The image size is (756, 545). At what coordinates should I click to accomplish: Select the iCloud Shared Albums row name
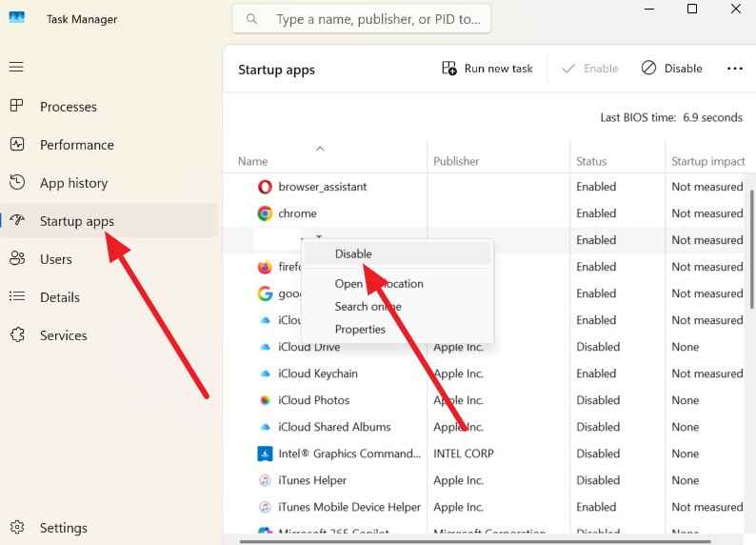pos(334,427)
